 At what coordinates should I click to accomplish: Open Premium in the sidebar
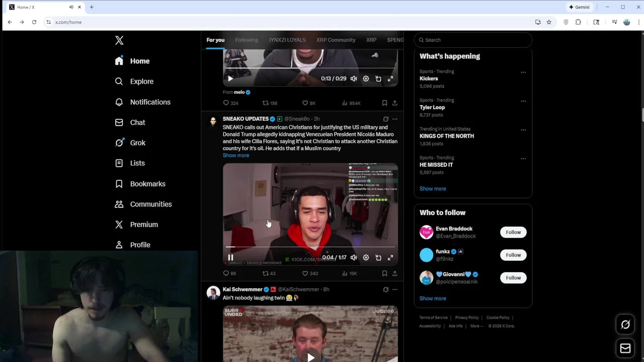[x=136, y=224]
